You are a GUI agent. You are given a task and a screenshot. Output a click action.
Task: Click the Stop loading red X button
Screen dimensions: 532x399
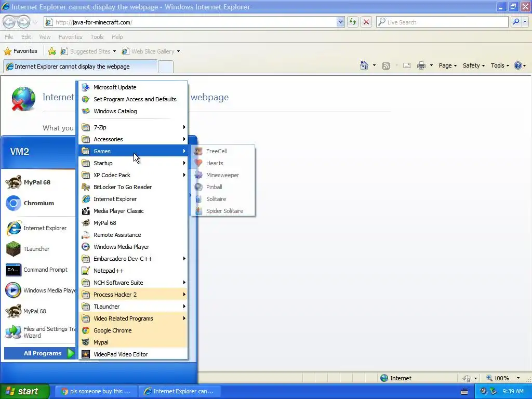pos(366,22)
